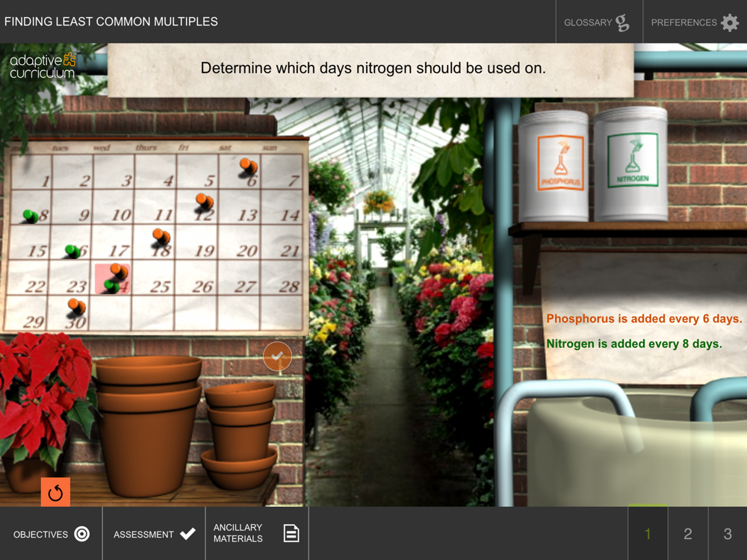Click the green pin on day 8
The width and height of the screenshot is (747, 560).
[x=31, y=217]
